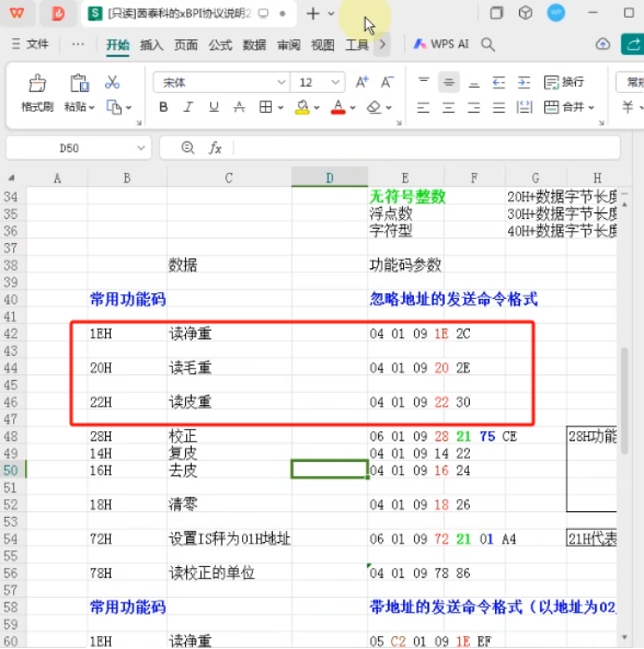Click the WPS home logo icon
The height and width of the screenshot is (649, 644).
pyautogui.click(x=18, y=13)
